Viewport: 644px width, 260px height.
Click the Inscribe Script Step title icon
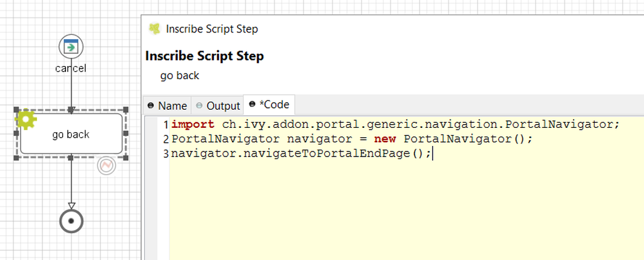click(155, 29)
